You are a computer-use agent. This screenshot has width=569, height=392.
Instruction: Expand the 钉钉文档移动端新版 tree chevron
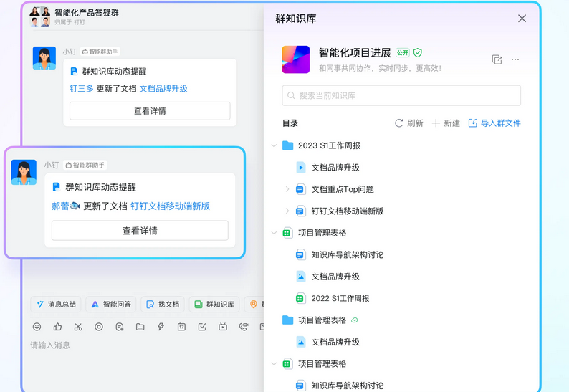[287, 211]
